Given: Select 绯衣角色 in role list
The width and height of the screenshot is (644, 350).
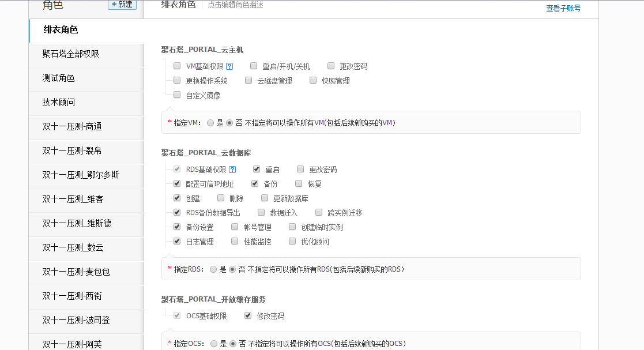Looking at the screenshot, I should tap(86, 30).
